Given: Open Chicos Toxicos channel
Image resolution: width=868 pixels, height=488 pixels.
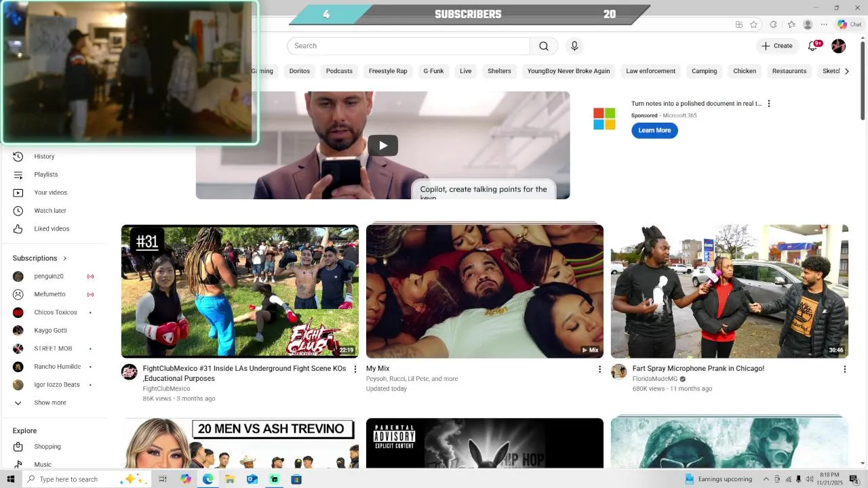Looking at the screenshot, I should click(x=56, y=312).
